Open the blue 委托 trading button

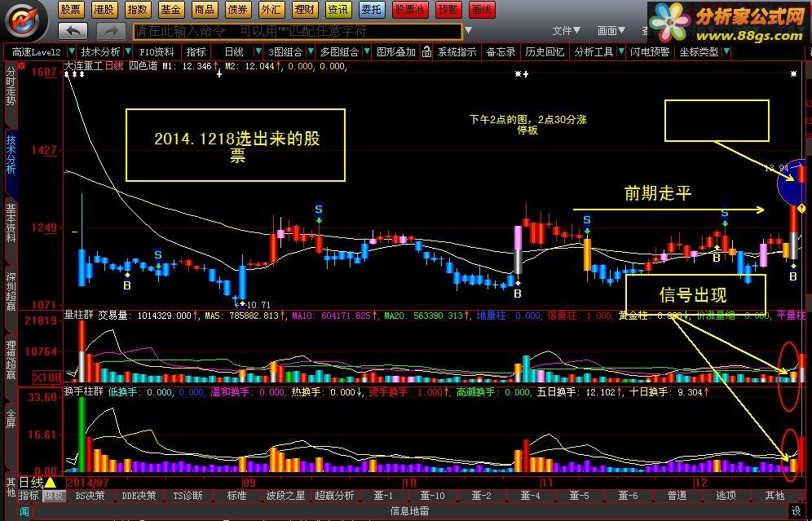(x=372, y=9)
